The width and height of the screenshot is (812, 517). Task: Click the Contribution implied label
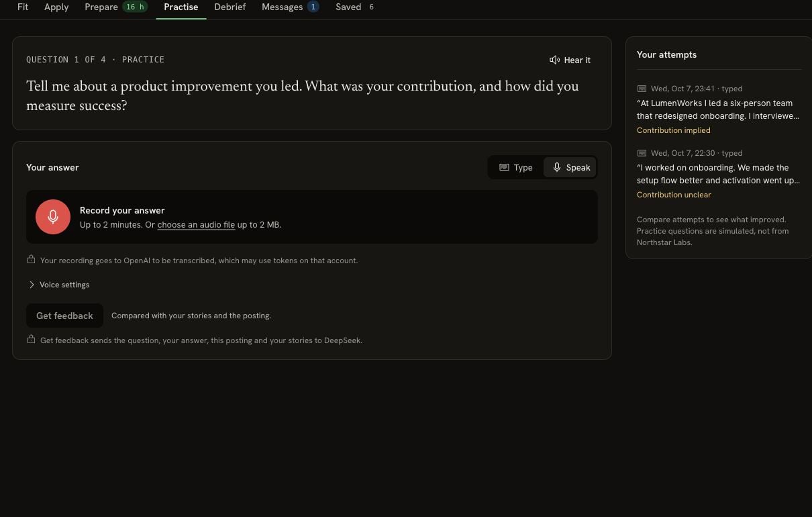[x=673, y=130]
